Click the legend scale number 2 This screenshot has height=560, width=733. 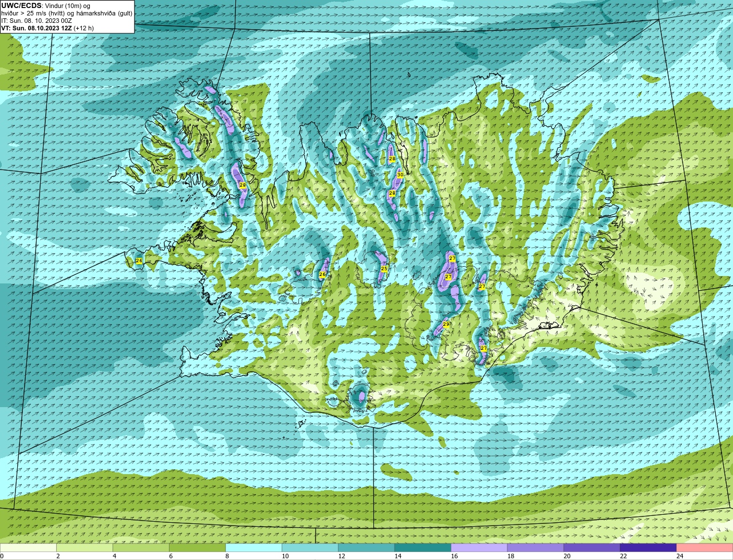58,556
